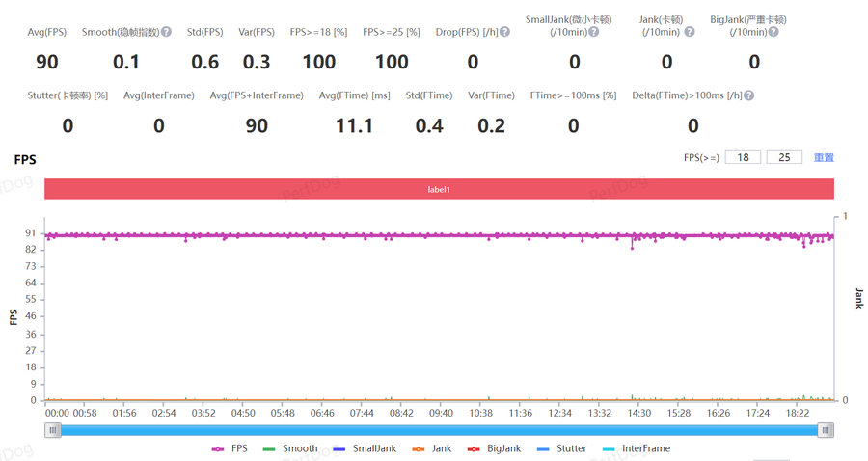Click left handle of timeline range slider
868x461 pixels.
(54, 430)
